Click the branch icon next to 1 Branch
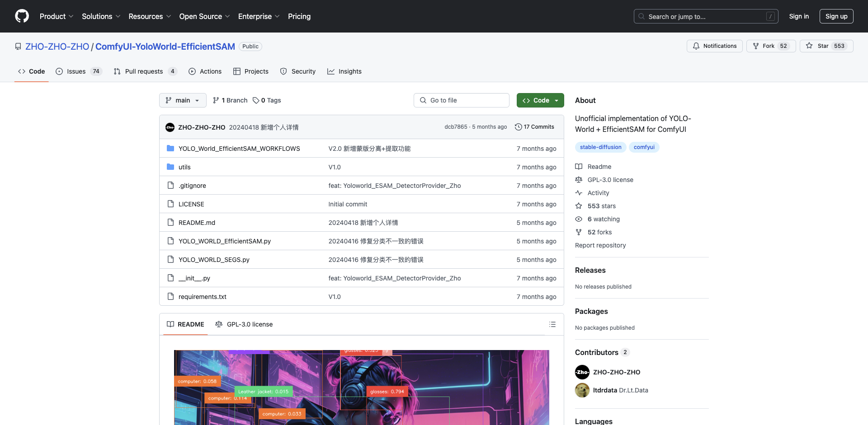Image resolution: width=868 pixels, height=425 pixels. 216,100
